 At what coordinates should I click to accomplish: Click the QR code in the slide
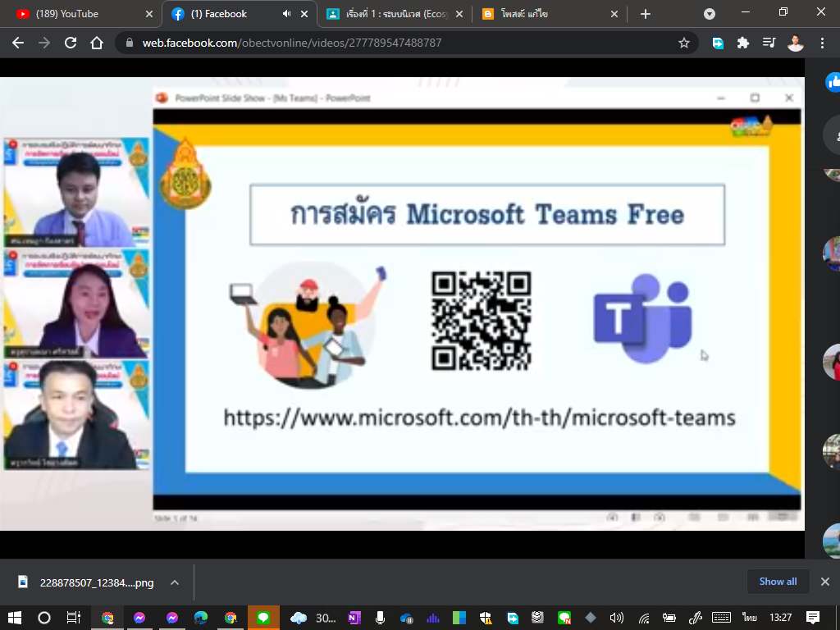tap(481, 321)
